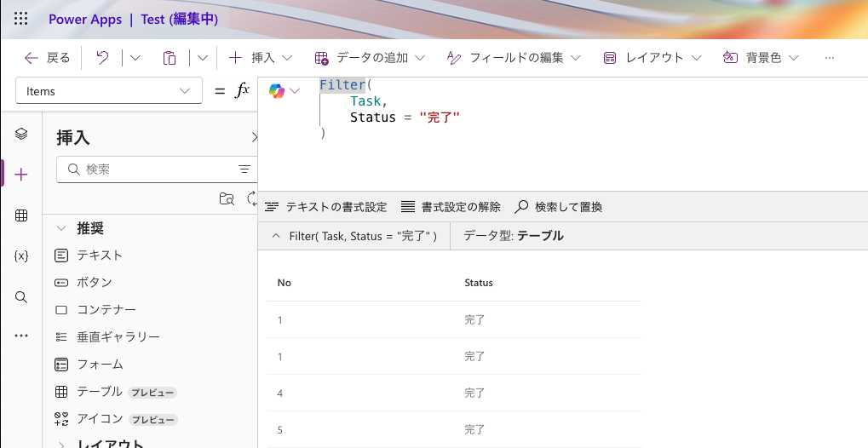868x448 pixels.
Task: Click 検索して置換 button
Action: click(x=559, y=207)
